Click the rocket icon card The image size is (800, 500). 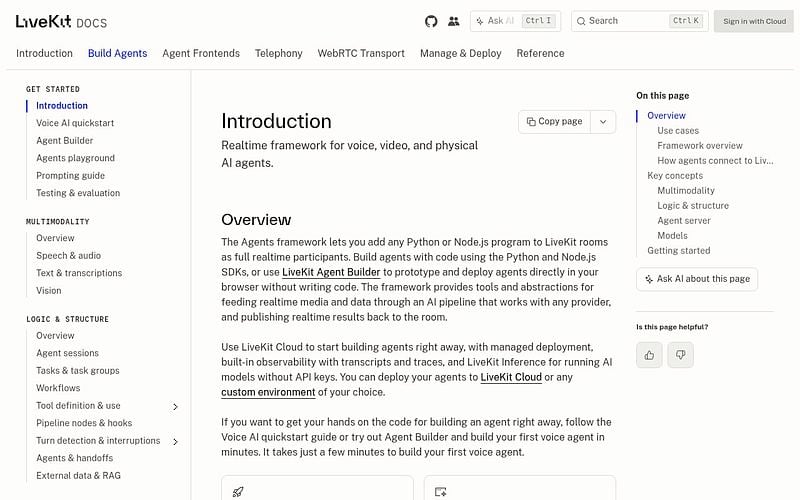[238, 492]
